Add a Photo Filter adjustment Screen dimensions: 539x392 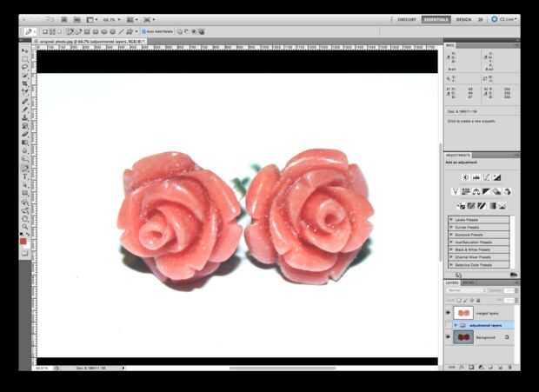tap(496, 191)
